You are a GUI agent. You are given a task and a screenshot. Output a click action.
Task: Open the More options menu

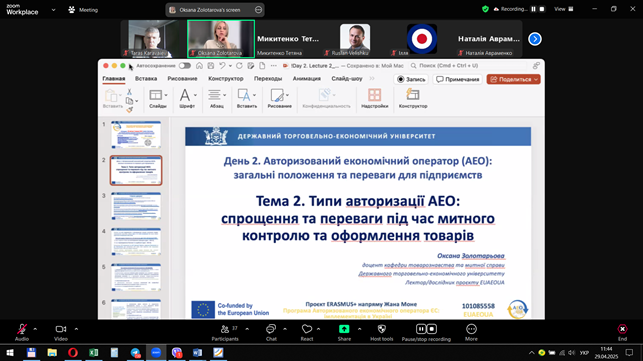pyautogui.click(x=471, y=331)
